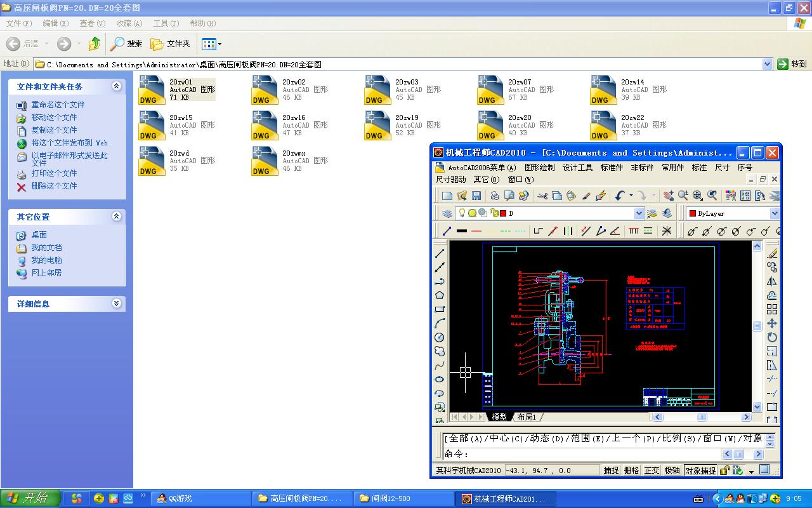Toggle 极轴 polar tracking in status bar

tap(672, 471)
